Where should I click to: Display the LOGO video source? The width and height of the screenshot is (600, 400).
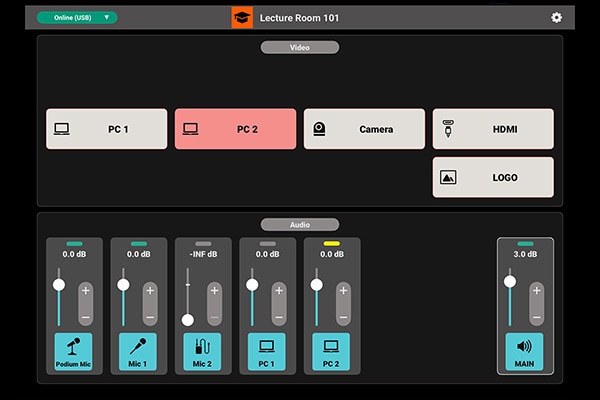click(492, 177)
